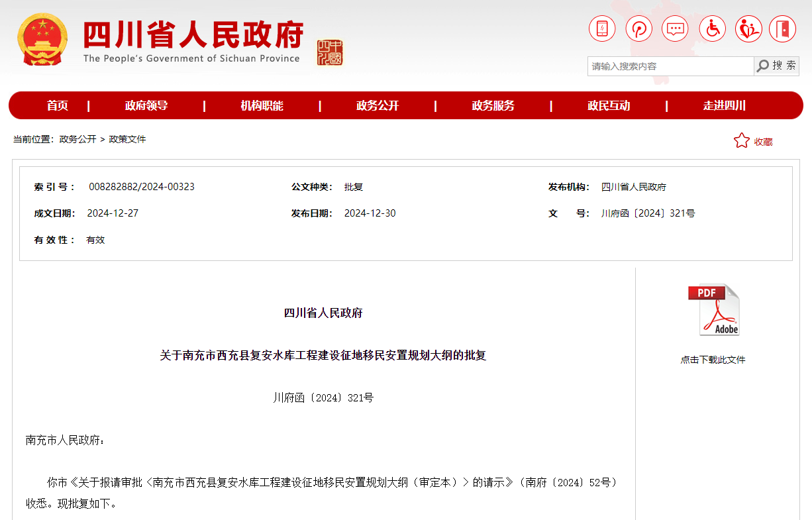
Task: Click the red 四川 seal icon
Action: [x=330, y=52]
